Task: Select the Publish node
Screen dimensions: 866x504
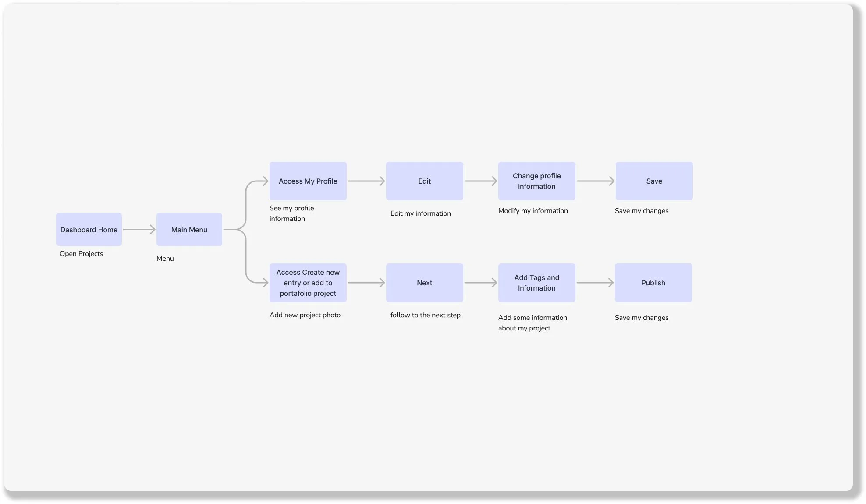Action: [x=653, y=283]
